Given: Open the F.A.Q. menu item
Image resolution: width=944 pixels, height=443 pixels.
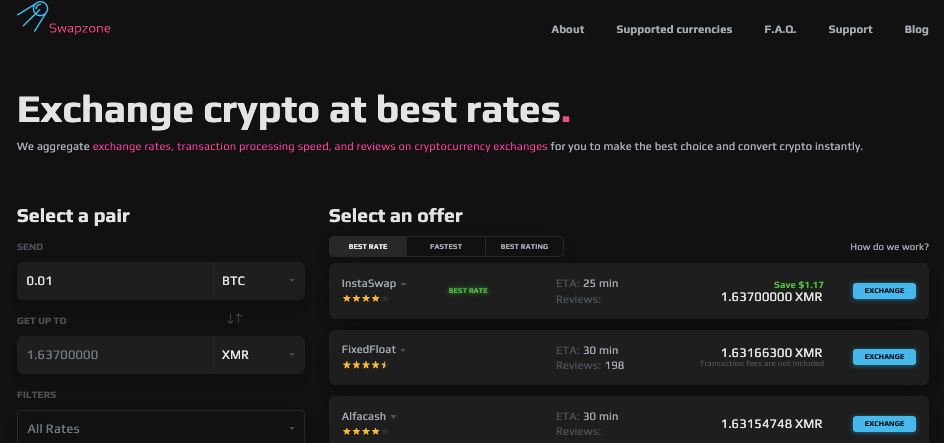Looking at the screenshot, I should click(780, 29).
